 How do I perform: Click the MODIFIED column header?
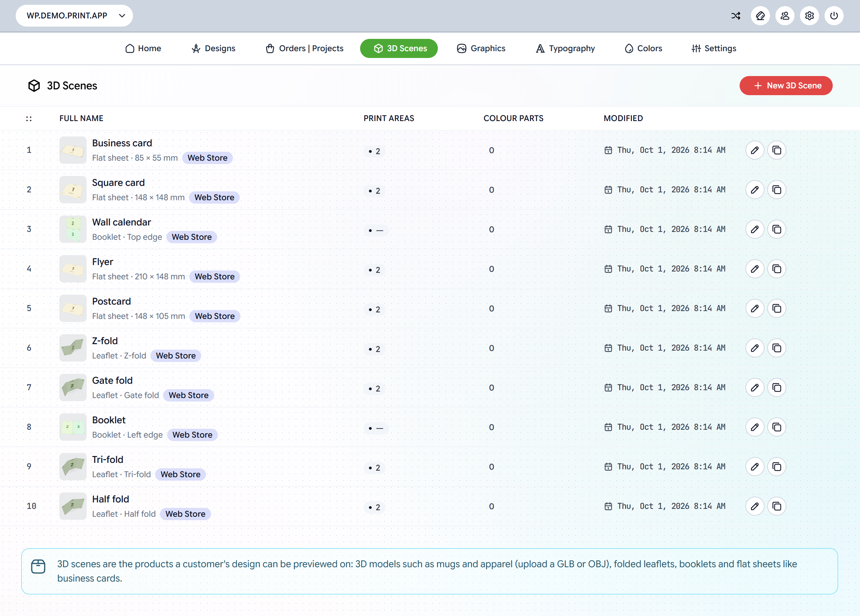[x=623, y=118]
